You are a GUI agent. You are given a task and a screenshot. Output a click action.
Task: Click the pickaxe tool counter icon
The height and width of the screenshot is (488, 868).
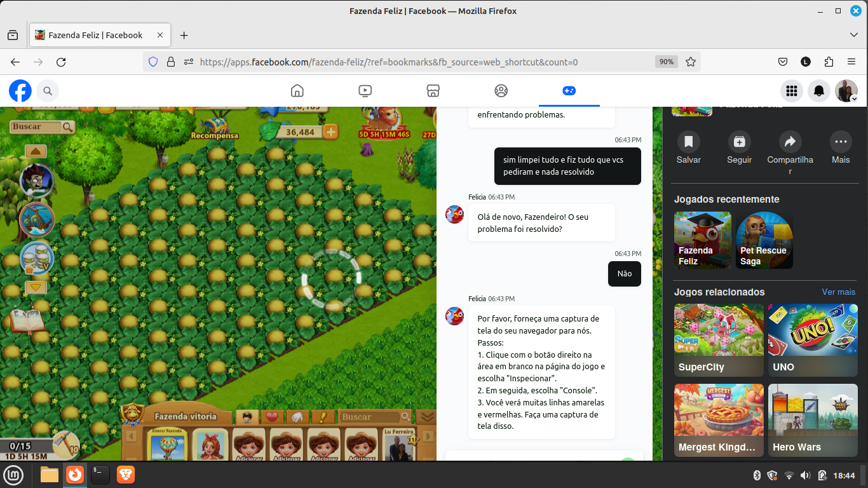(x=65, y=444)
